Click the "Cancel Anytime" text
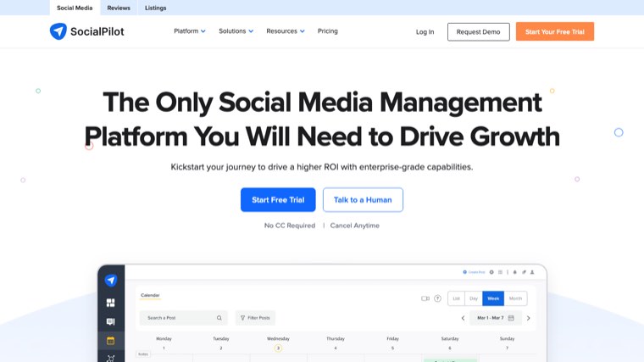 (x=354, y=226)
